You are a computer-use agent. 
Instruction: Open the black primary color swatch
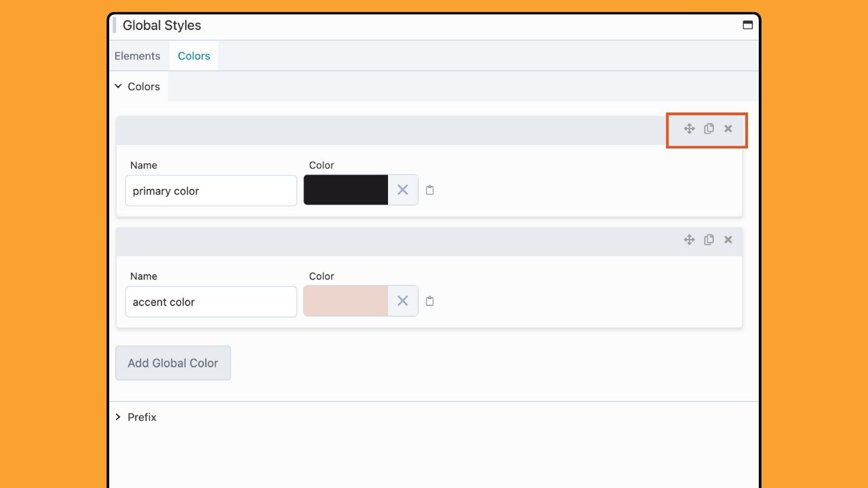click(x=346, y=190)
